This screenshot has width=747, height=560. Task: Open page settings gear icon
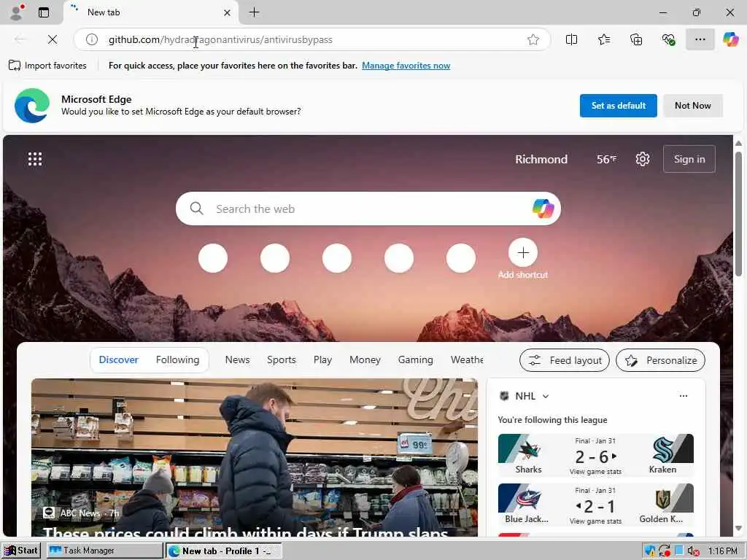click(x=642, y=159)
